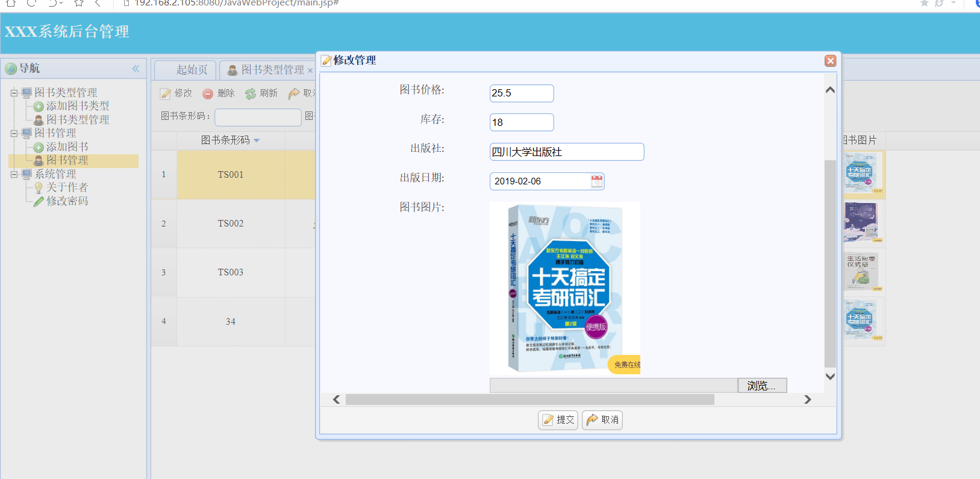Close the 图书类型管理 tab
This screenshot has width=980, height=479.
click(x=310, y=70)
